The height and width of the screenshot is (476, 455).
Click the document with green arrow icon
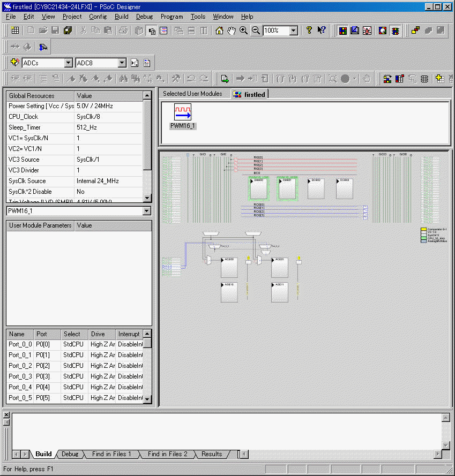(225, 79)
